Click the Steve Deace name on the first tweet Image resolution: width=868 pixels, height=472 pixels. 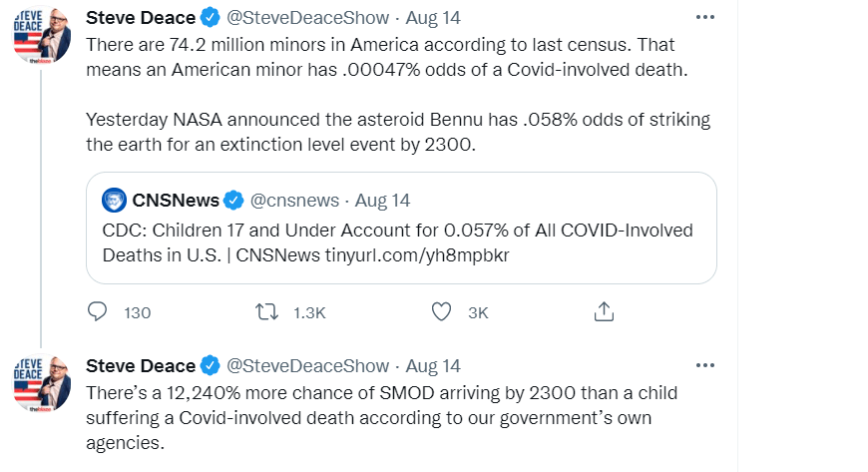click(x=141, y=17)
